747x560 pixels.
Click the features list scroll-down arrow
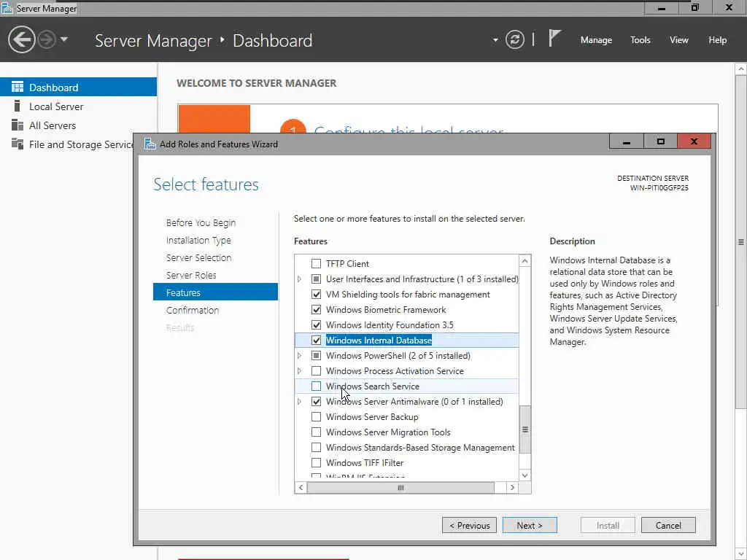tap(525, 475)
